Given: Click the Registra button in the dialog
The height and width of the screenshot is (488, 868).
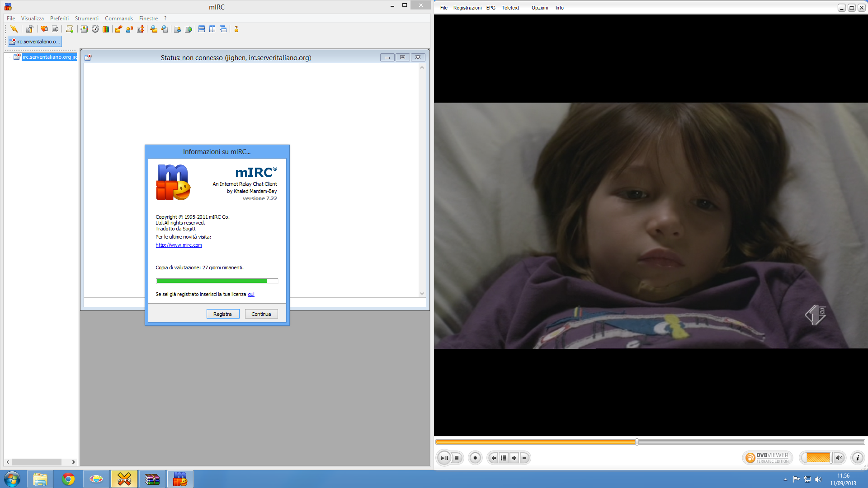Looking at the screenshot, I should [x=223, y=314].
